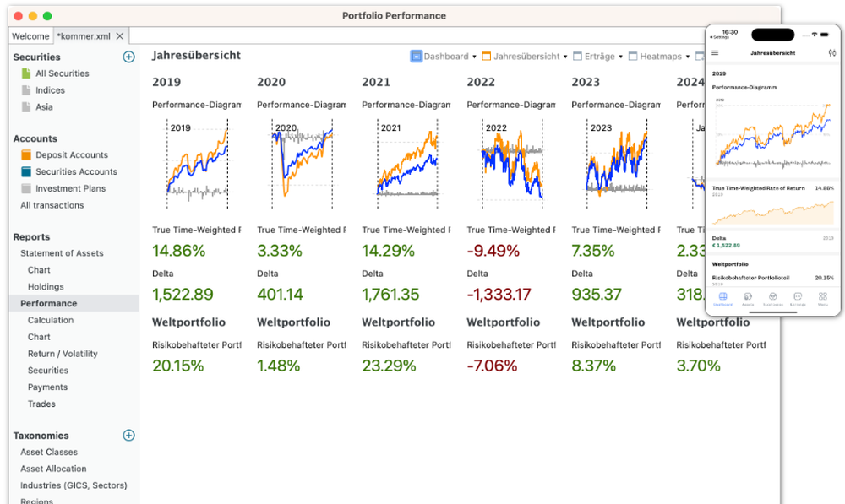This screenshot has width=845, height=504.
Task: Open the Indices watchlist
Action: click(x=50, y=90)
